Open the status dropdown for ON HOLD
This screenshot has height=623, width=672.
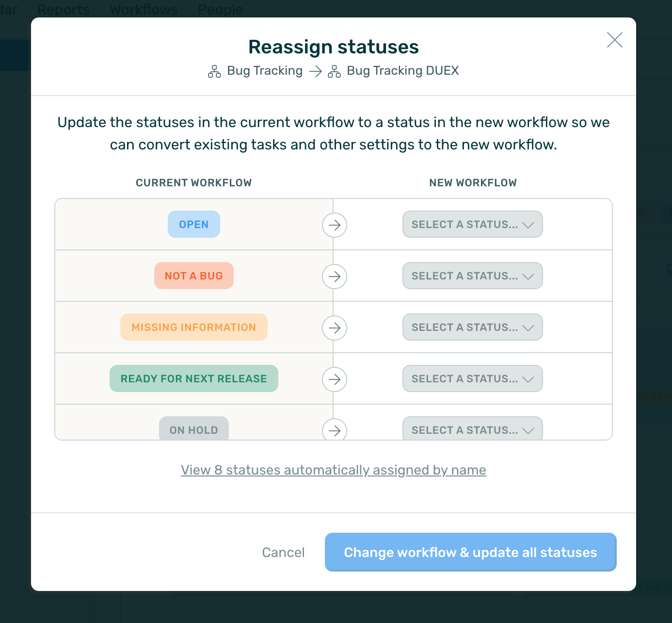click(472, 429)
